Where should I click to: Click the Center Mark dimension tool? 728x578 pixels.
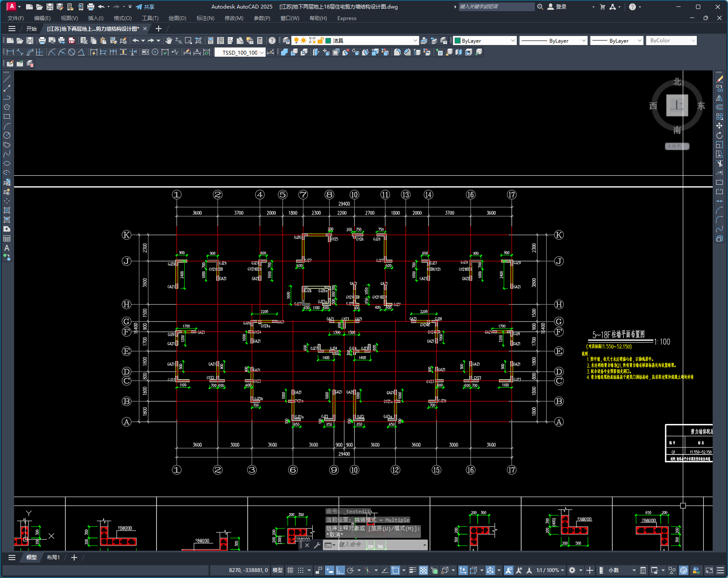pos(155,52)
